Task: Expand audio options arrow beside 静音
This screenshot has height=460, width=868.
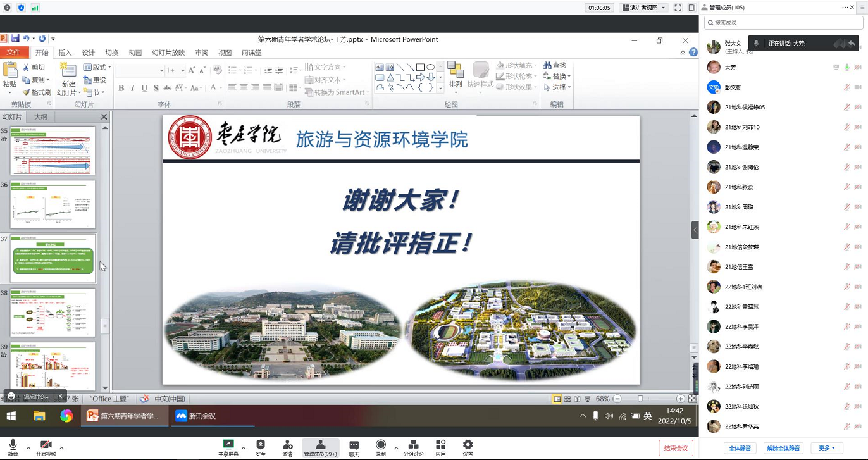Action: [28, 448]
